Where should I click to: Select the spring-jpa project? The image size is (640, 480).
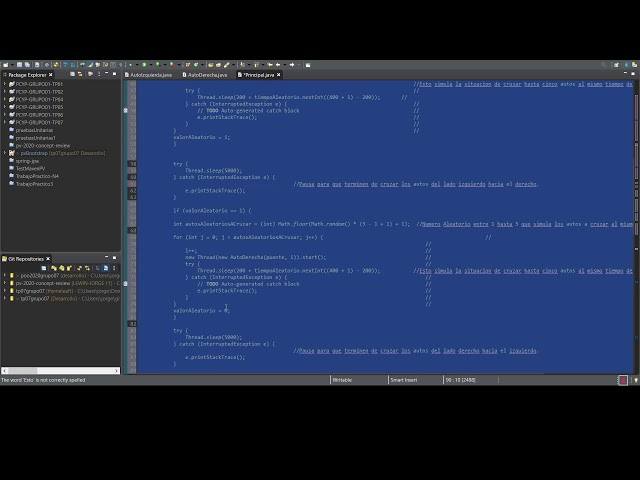(x=27, y=161)
